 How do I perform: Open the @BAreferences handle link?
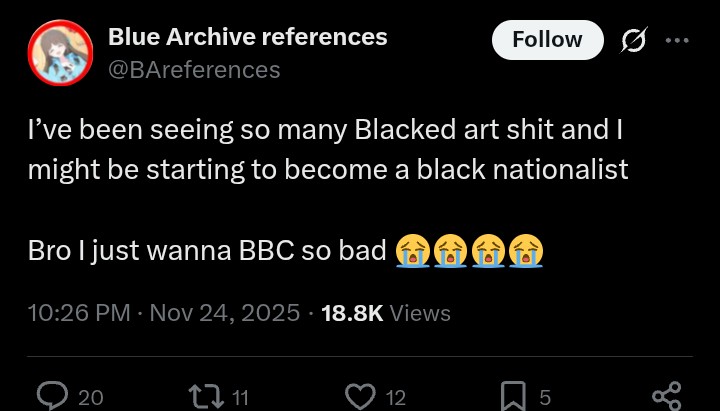[x=193, y=69]
